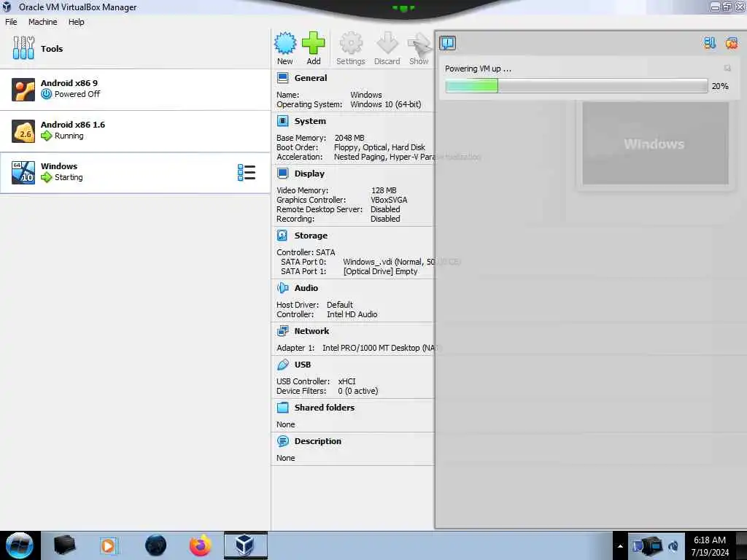Click the Storage section disk icon
747x560 pixels.
282,236
